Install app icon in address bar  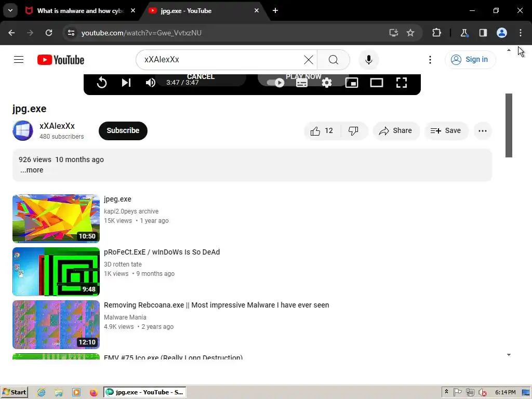394,33
